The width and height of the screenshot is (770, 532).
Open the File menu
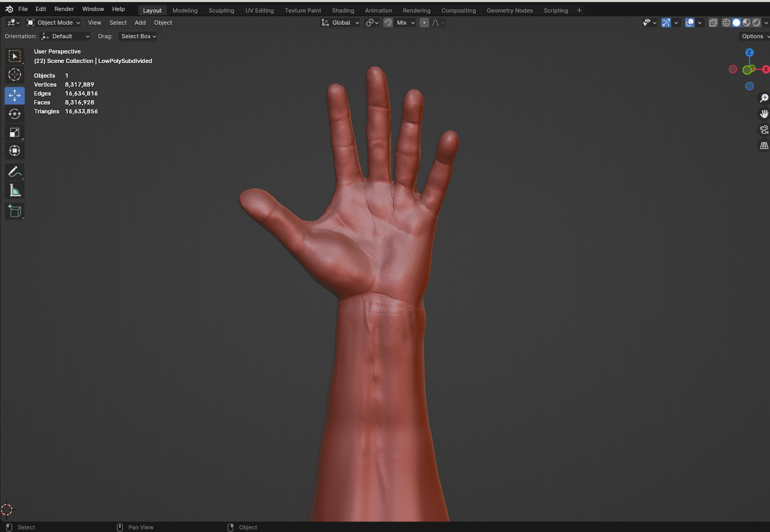click(x=23, y=9)
